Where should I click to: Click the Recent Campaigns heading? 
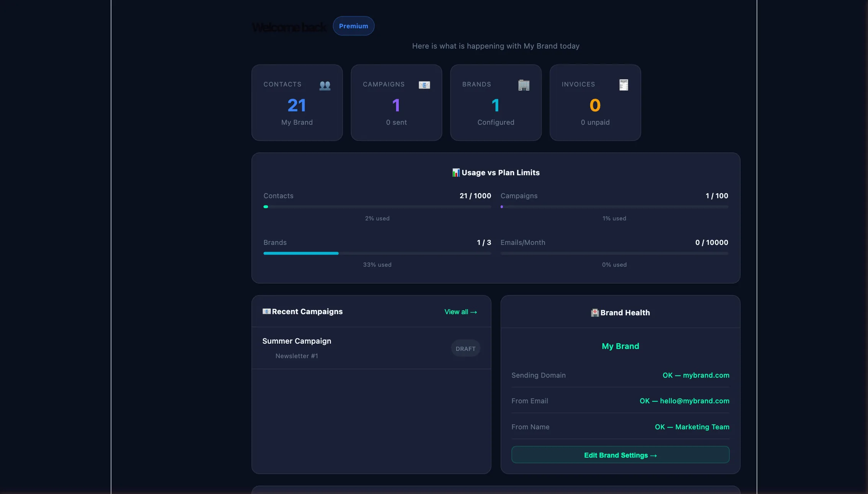click(x=307, y=311)
